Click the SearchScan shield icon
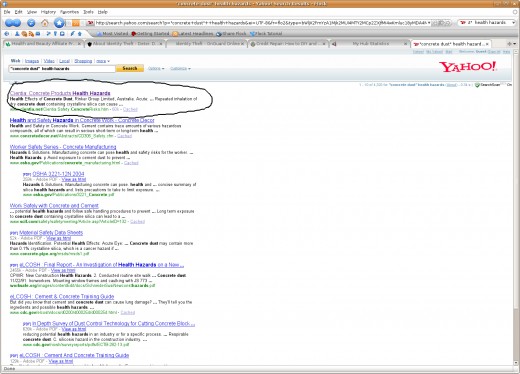 (x=477, y=85)
